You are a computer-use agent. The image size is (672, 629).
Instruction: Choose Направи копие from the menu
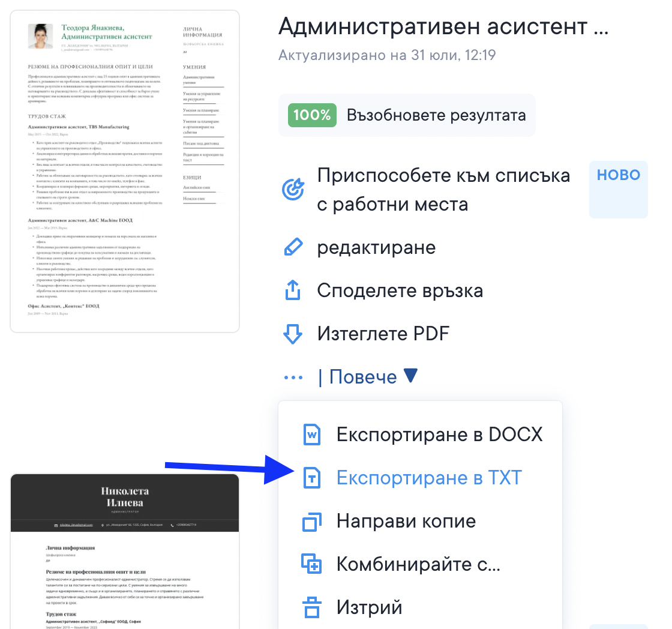[406, 522]
